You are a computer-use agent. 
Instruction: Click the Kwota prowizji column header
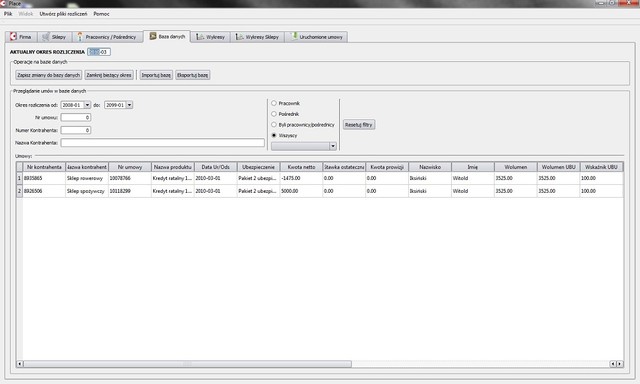(387, 167)
